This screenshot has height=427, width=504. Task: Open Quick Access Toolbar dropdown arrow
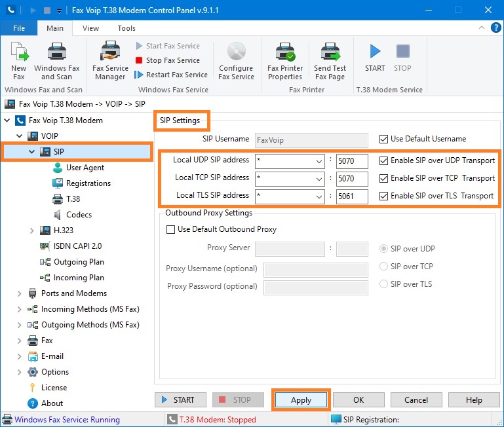tap(59, 10)
